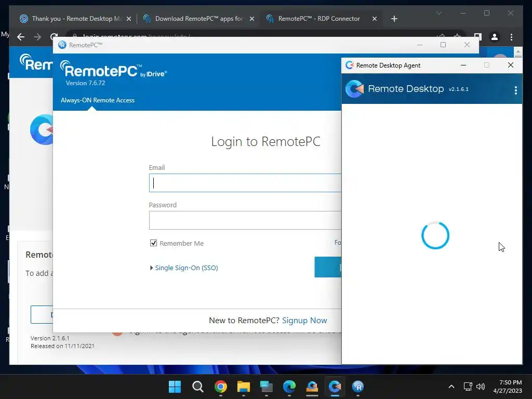Toggle the Remember Me checkbox

(153, 243)
